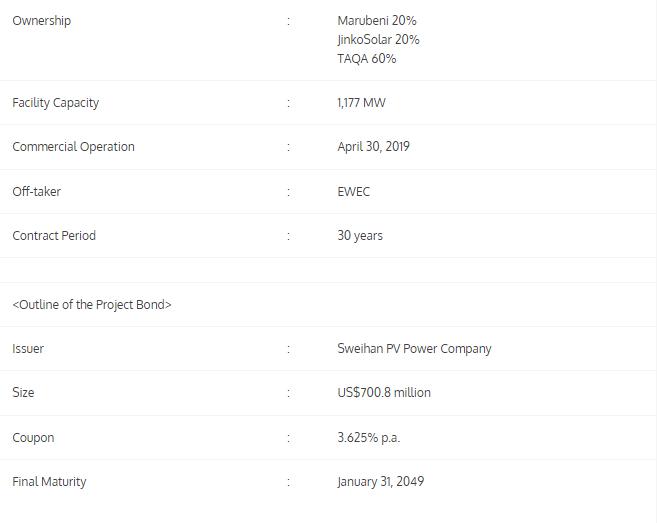Click the Issuer row label

[x=28, y=349]
